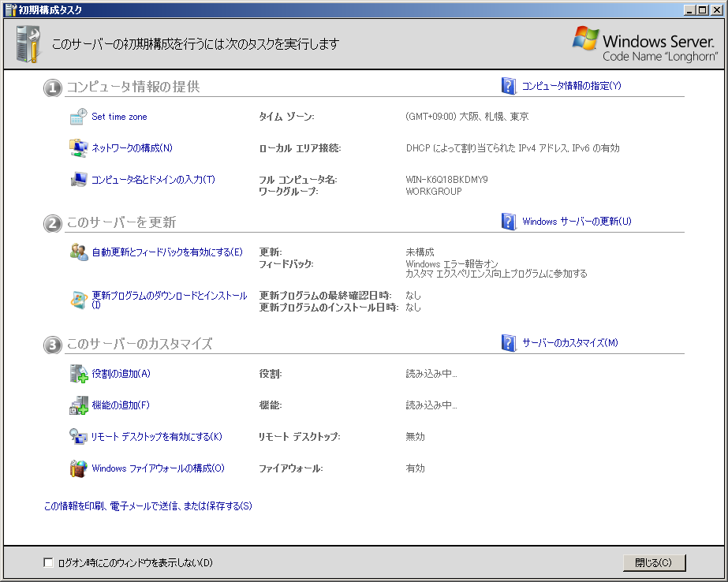Maximize the 初期構成タスク window
This screenshot has height=582, width=728.
703,9
